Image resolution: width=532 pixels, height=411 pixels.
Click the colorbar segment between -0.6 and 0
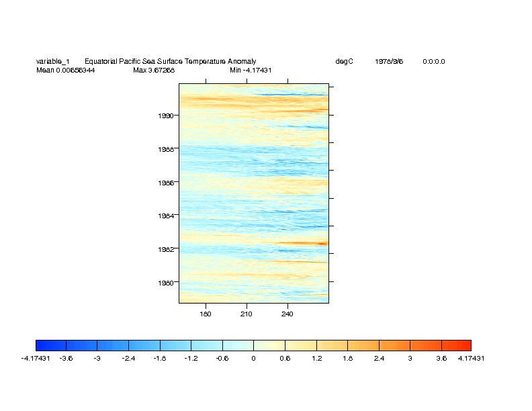[238, 345]
